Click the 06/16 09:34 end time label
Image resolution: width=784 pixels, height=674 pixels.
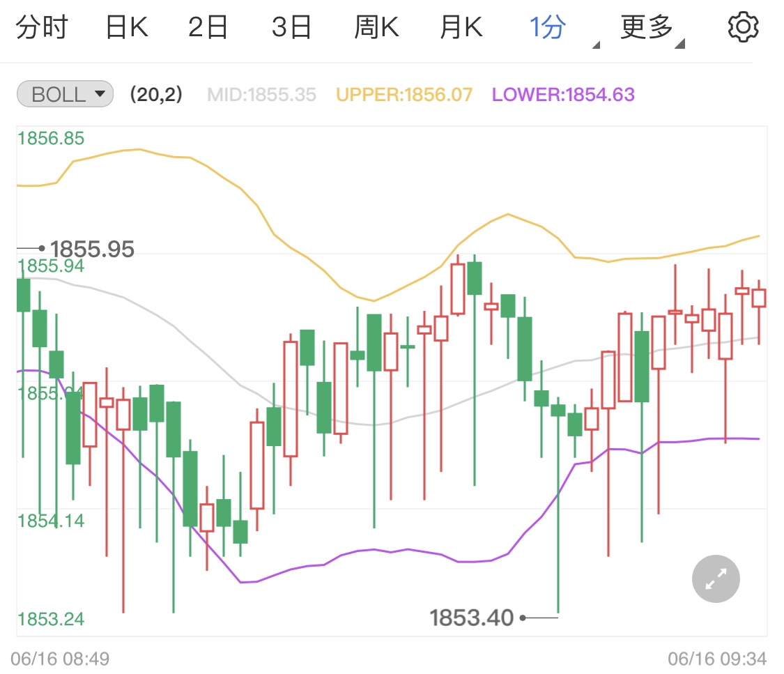coord(717,659)
